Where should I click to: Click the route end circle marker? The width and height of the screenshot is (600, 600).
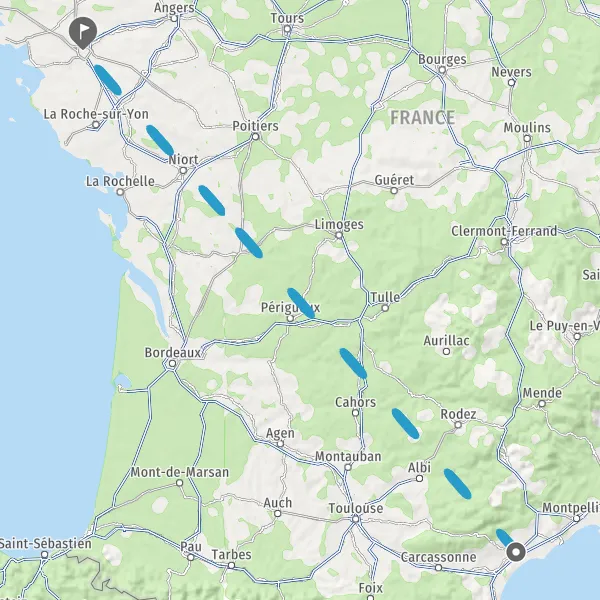click(516, 552)
